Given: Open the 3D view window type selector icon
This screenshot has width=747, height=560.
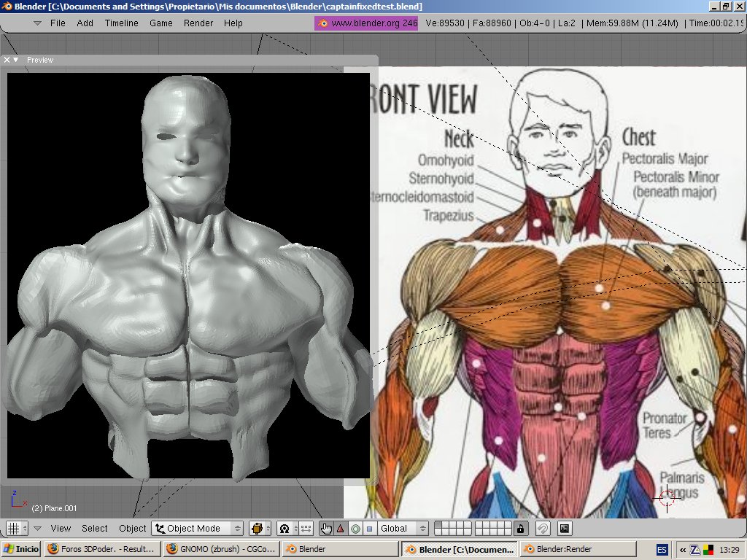Looking at the screenshot, I should [x=13, y=529].
